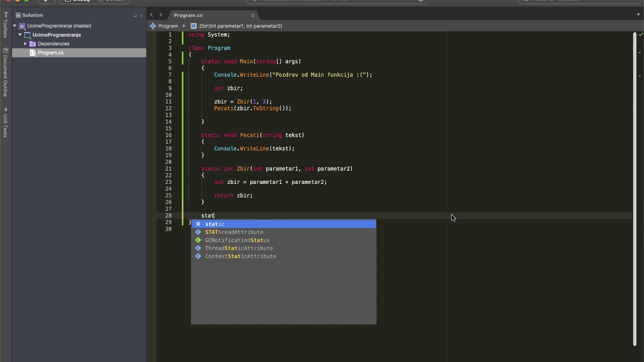Navigate back in editor history
The height and width of the screenshot is (362, 644).
point(151,15)
